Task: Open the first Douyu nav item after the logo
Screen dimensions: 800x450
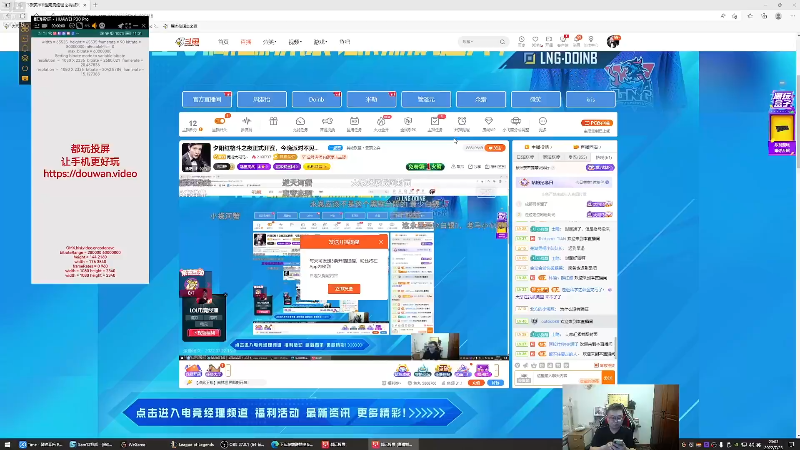Action: 223,42
